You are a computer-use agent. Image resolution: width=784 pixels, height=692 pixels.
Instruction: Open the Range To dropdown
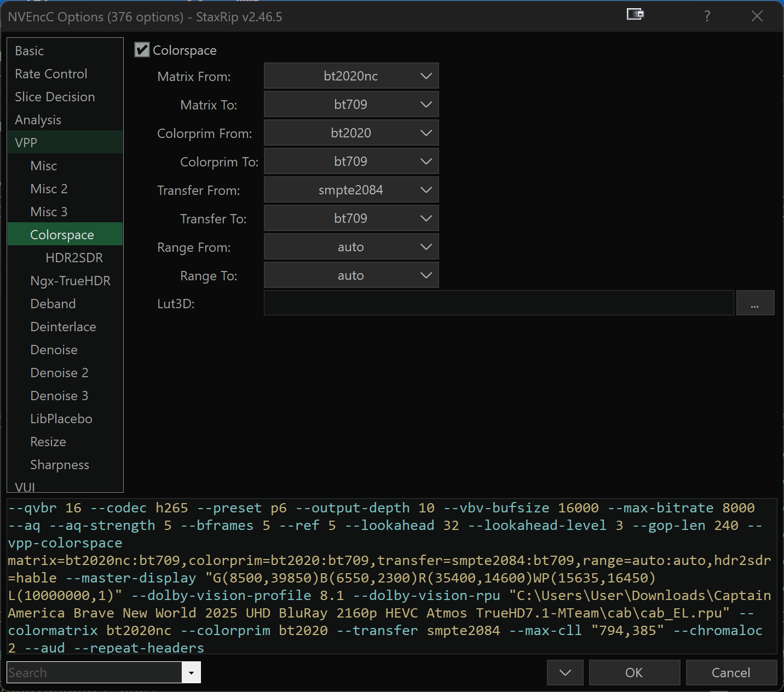(351, 275)
